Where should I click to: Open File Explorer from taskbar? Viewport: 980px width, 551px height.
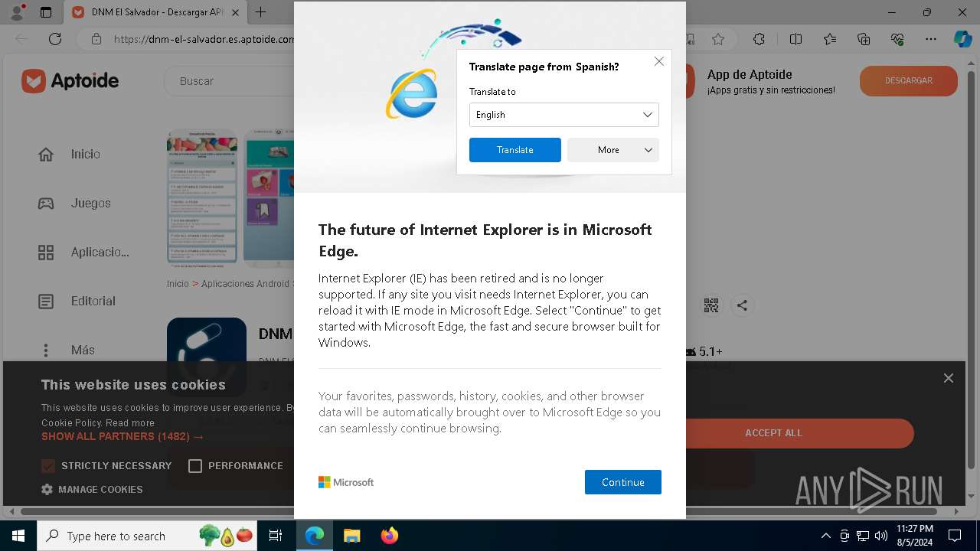tap(351, 536)
